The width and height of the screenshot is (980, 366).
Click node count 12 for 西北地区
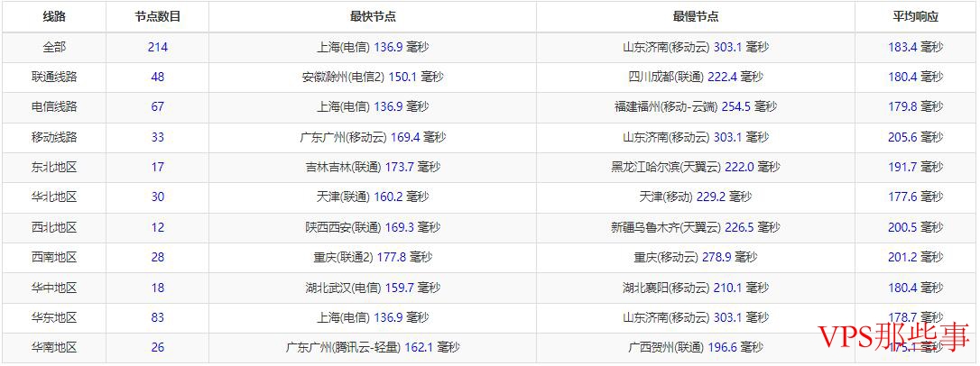coord(158,227)
